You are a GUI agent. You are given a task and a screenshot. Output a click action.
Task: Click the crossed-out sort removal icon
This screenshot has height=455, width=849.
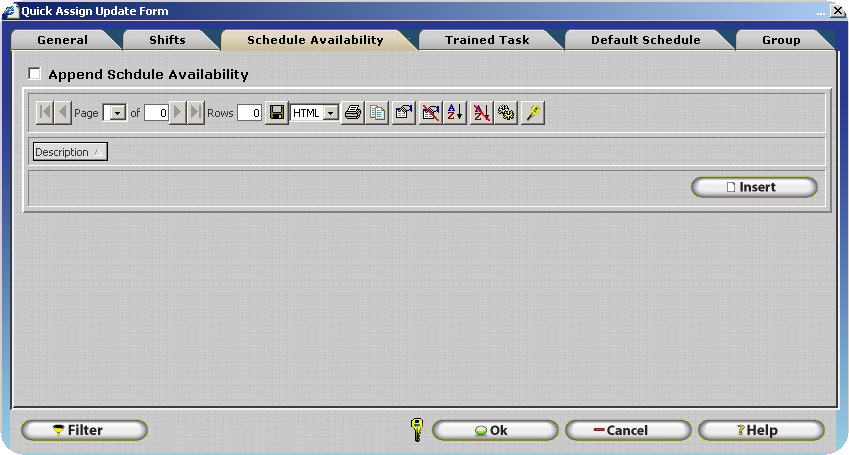tap(481, 113)
